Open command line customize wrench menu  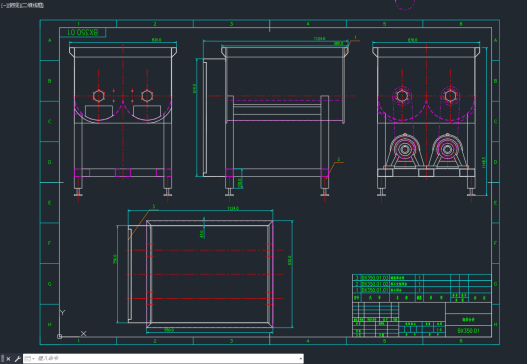pos(17,359)
